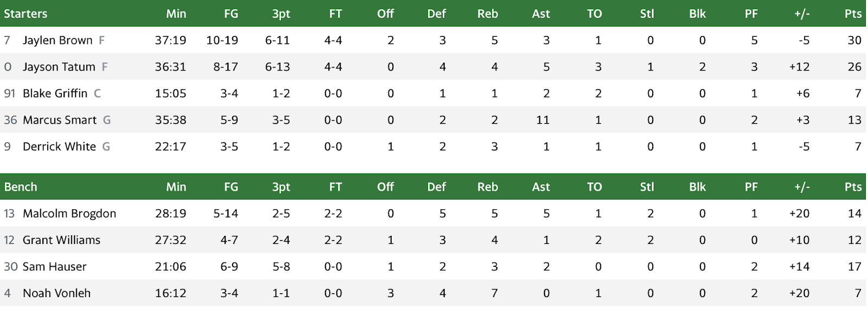Open Sam Hauser's player link

coord(54,267)
